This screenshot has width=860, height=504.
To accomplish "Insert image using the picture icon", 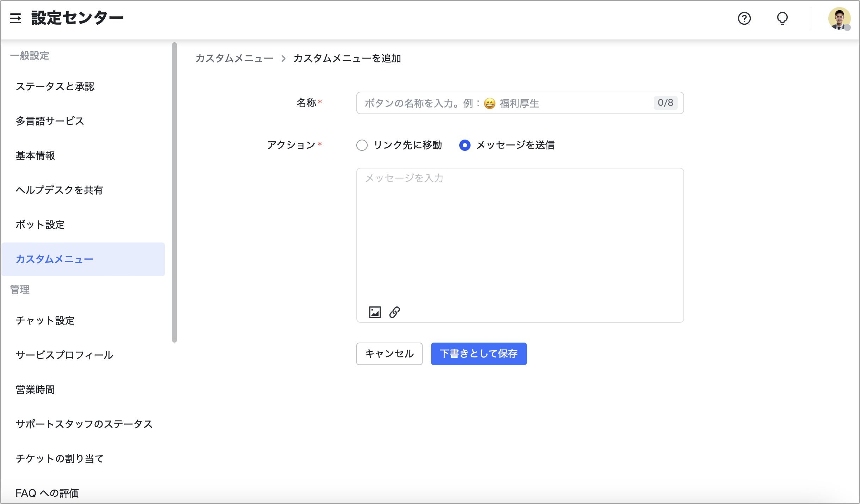I will point(375,312).
